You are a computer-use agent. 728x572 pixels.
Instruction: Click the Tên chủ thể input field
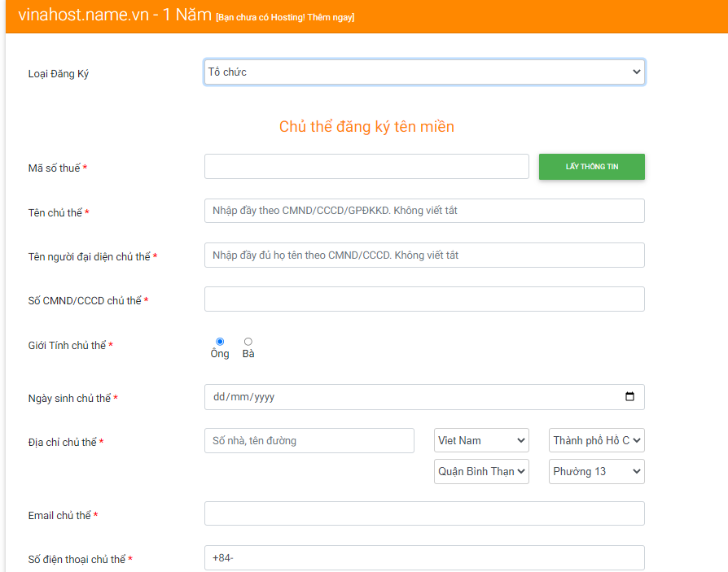coord(424,211)
